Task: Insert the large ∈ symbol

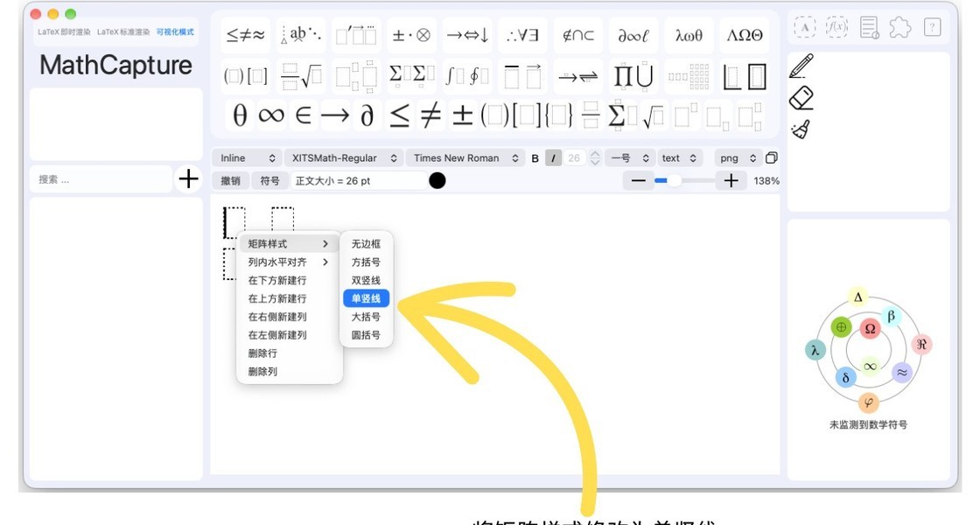Action: pyautogui.click(x=303, y=115)
